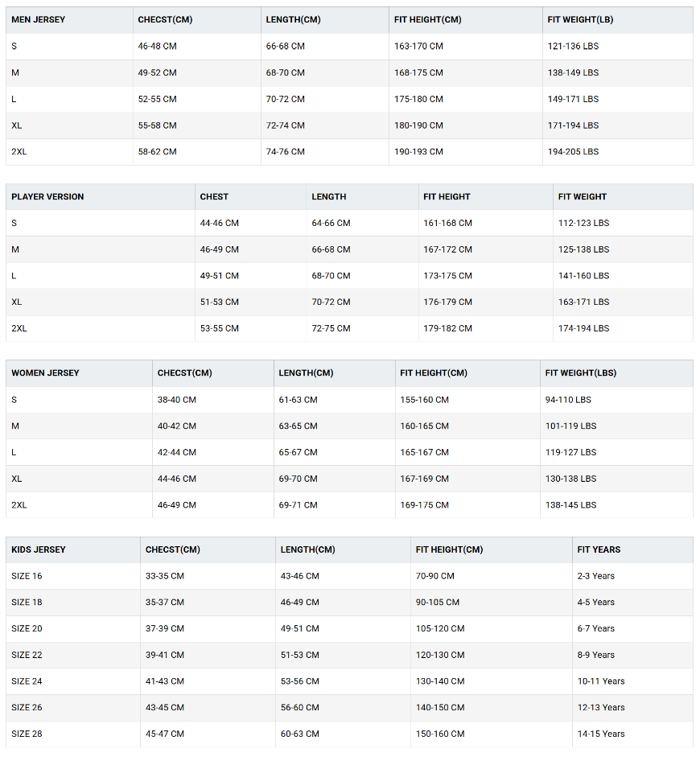Click the FIT HEIGHT(CM) header in women's table

pyautogui.click(x=434, y=373)
